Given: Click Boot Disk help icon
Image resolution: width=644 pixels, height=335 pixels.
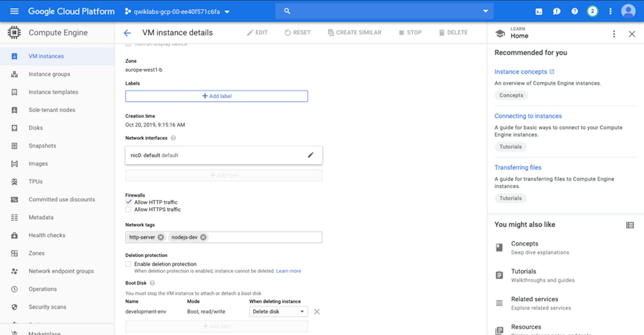Looking at the screenshot, I should tap(152, 283).
